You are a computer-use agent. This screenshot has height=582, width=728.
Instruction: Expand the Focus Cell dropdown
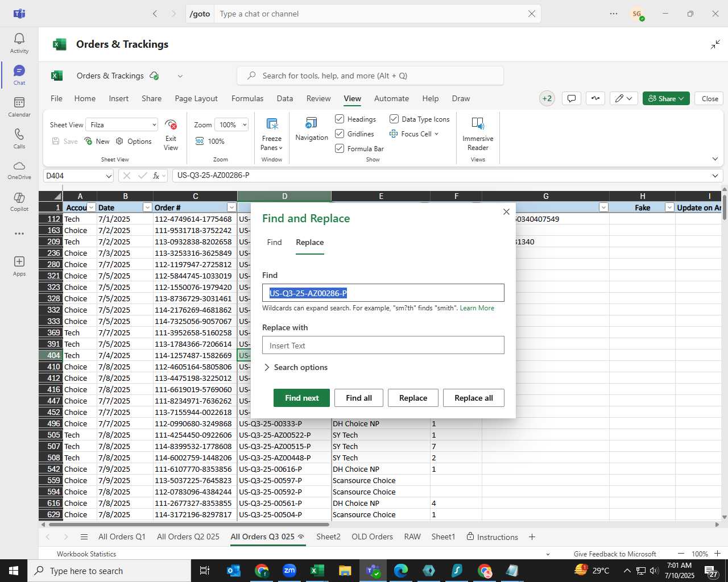[436, 134]
